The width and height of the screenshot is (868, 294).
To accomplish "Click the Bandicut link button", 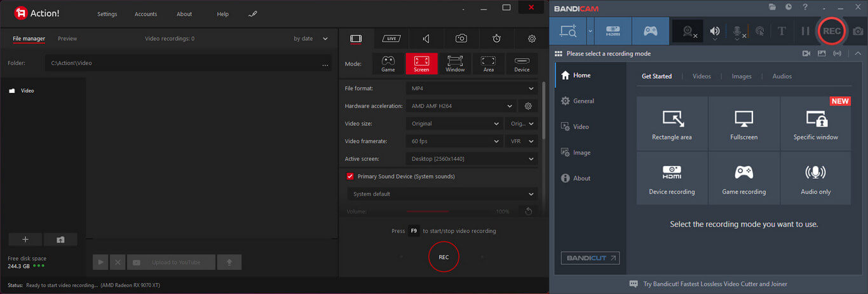I will (x=590, y=258).
